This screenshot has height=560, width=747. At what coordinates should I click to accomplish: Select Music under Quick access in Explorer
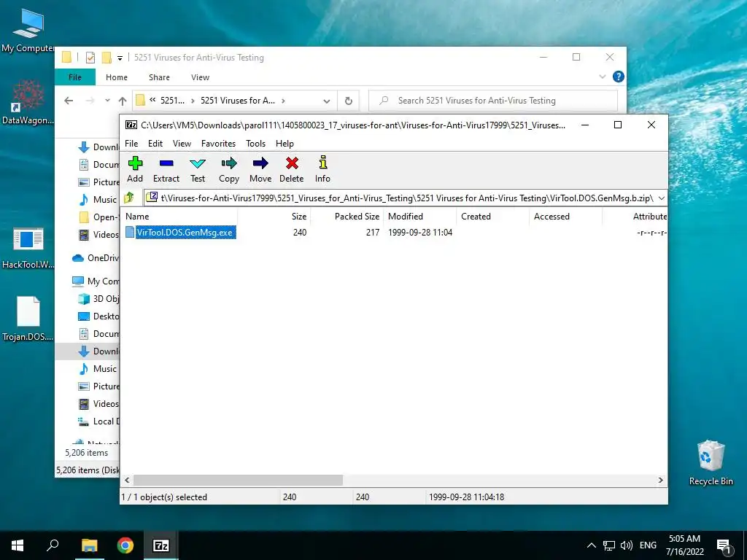99,200
